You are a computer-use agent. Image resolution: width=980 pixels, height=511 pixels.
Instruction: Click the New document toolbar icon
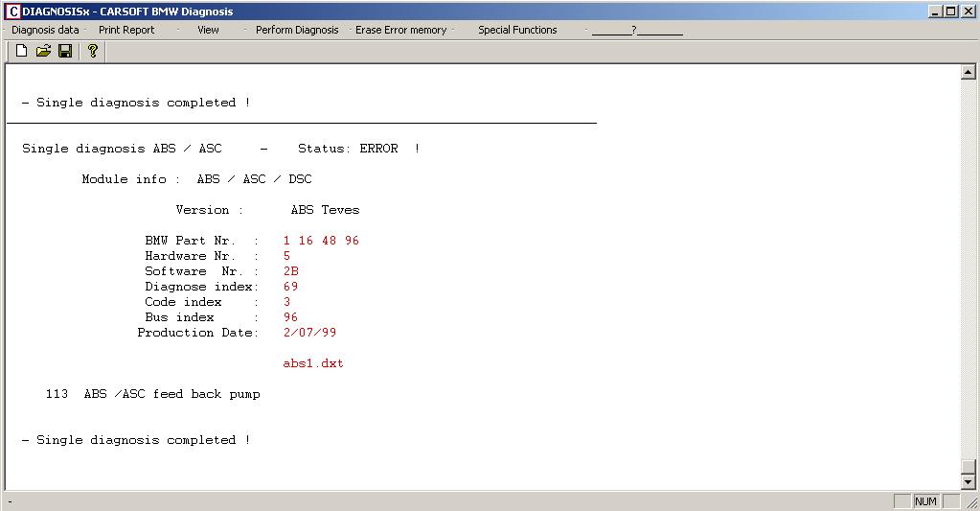pos(21,51)
